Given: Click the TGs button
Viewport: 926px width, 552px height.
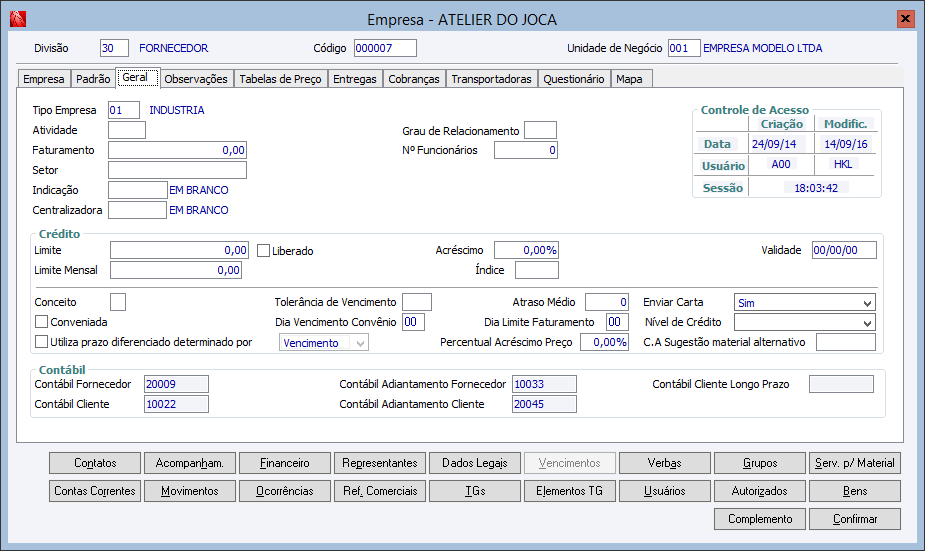Looking at the screenshot, I should pyautogui.click(x=475, y=491).
